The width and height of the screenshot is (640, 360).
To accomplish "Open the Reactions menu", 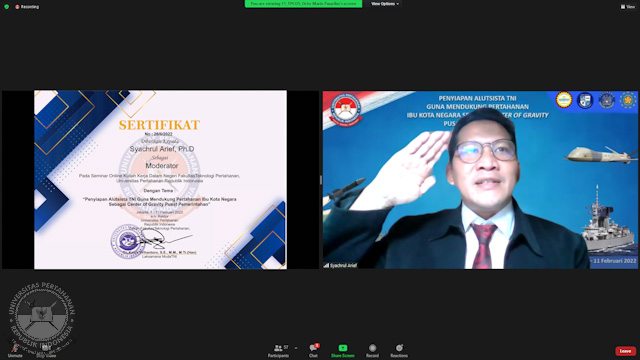I will pos(399,351).
